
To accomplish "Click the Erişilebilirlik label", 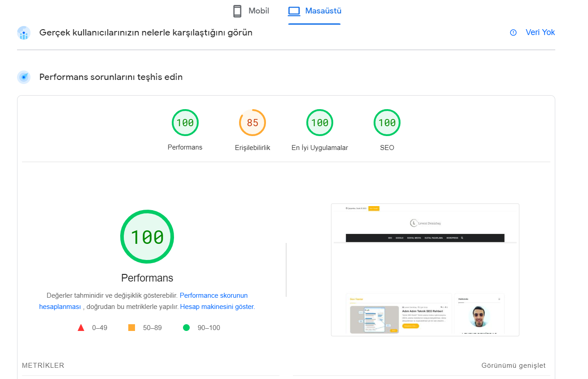I will [x=253, y=148].
